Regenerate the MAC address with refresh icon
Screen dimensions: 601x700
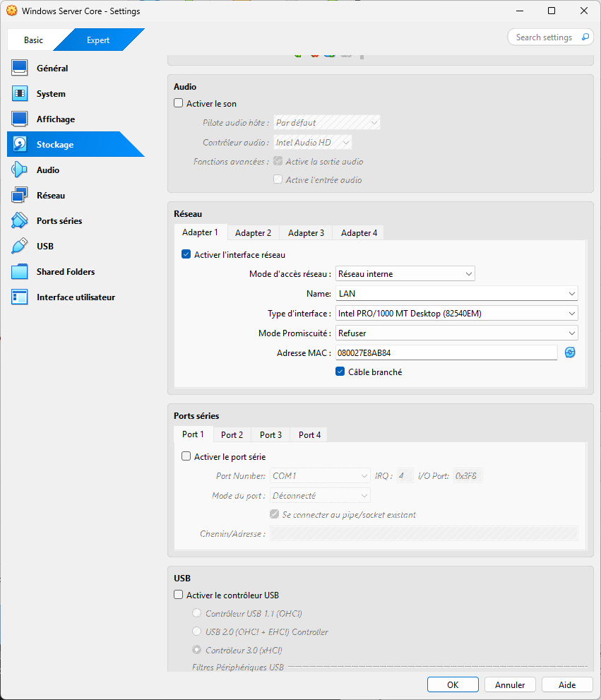point(570,352)
